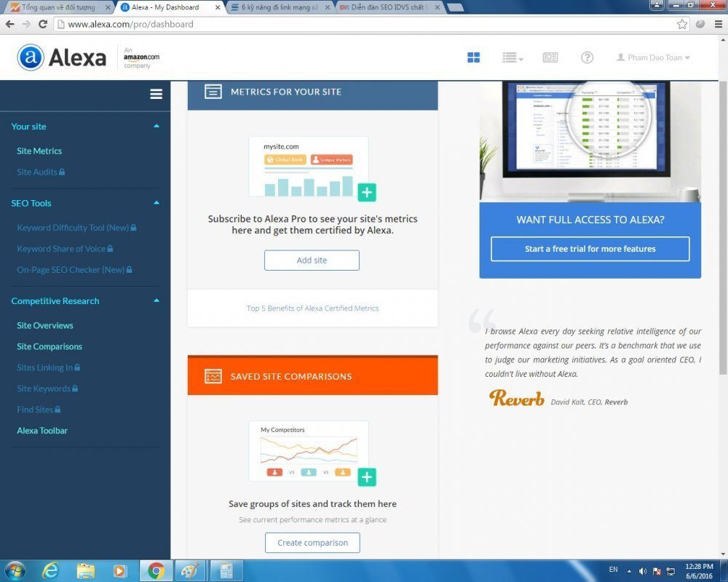Viewport: 728px width, 582px height.
Task: Click the Add site button
Action: [x=312, y=260]
